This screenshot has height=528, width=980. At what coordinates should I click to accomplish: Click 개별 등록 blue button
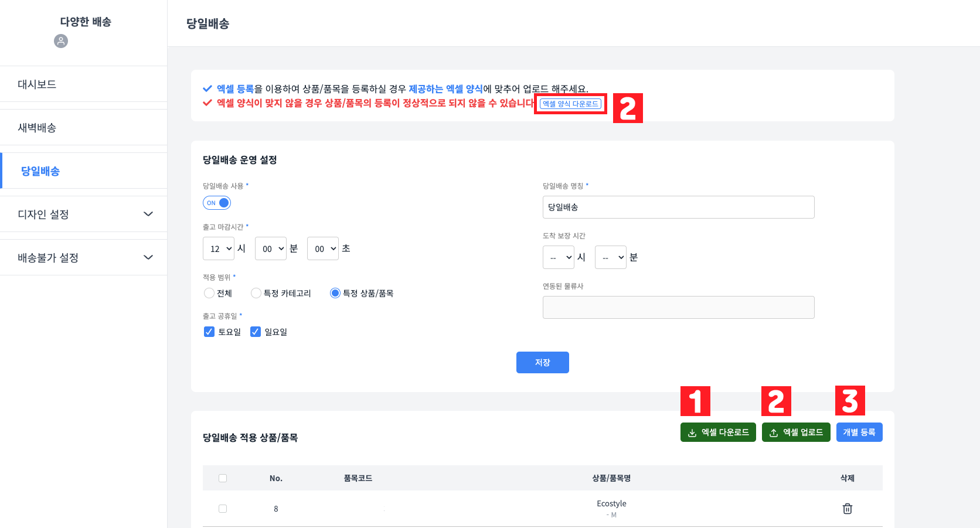click(859, 432)
